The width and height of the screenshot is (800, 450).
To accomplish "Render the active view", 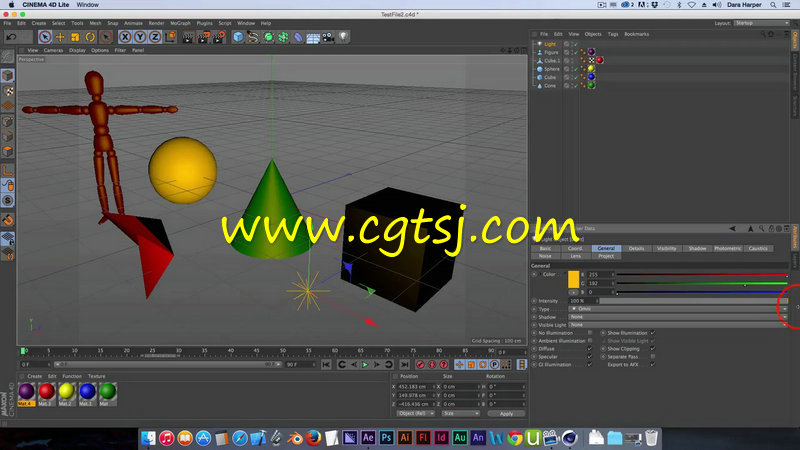I will tap(188, 37).
